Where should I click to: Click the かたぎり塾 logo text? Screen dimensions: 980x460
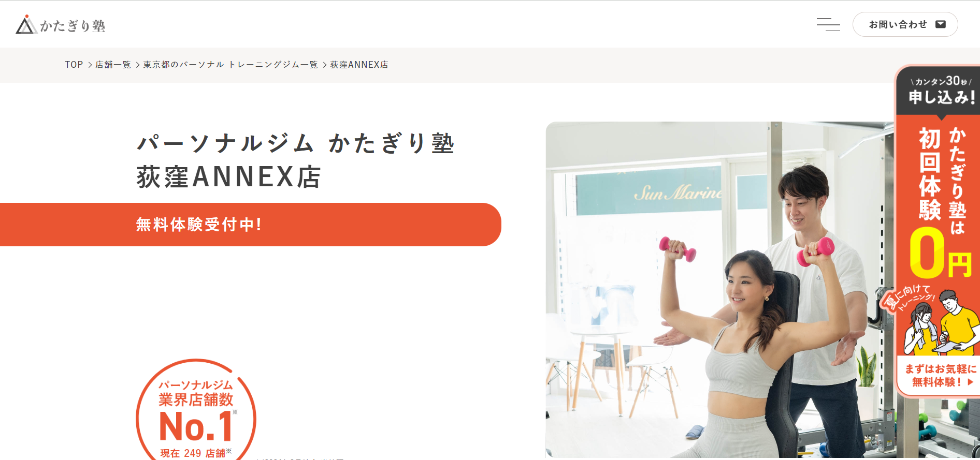click(x=73, y=26)
